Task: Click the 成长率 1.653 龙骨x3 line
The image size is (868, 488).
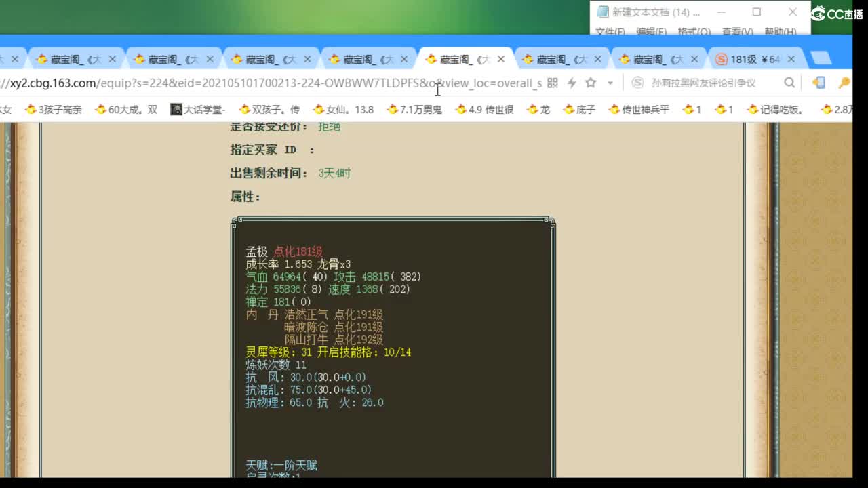Action: tap(298, 264)
